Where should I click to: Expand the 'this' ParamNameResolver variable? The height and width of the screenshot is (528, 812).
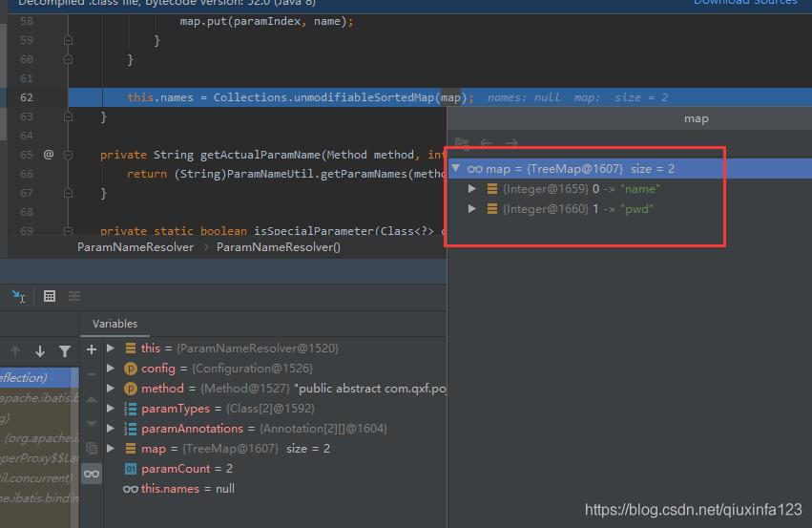click(112, 348)
